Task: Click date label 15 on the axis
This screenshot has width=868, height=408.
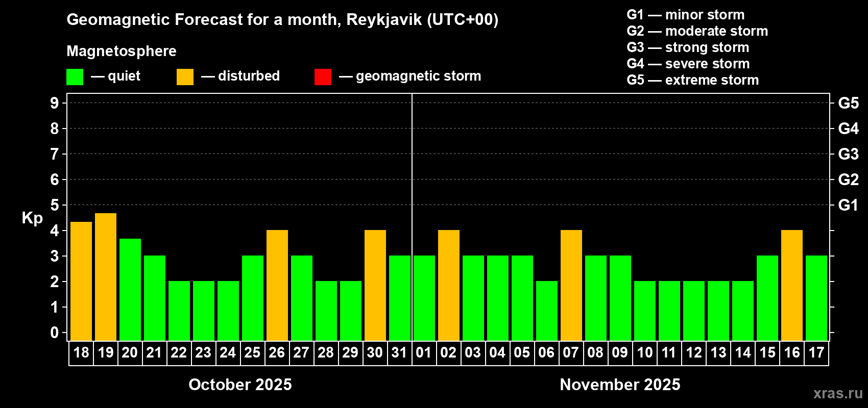Action: [767, 352]
